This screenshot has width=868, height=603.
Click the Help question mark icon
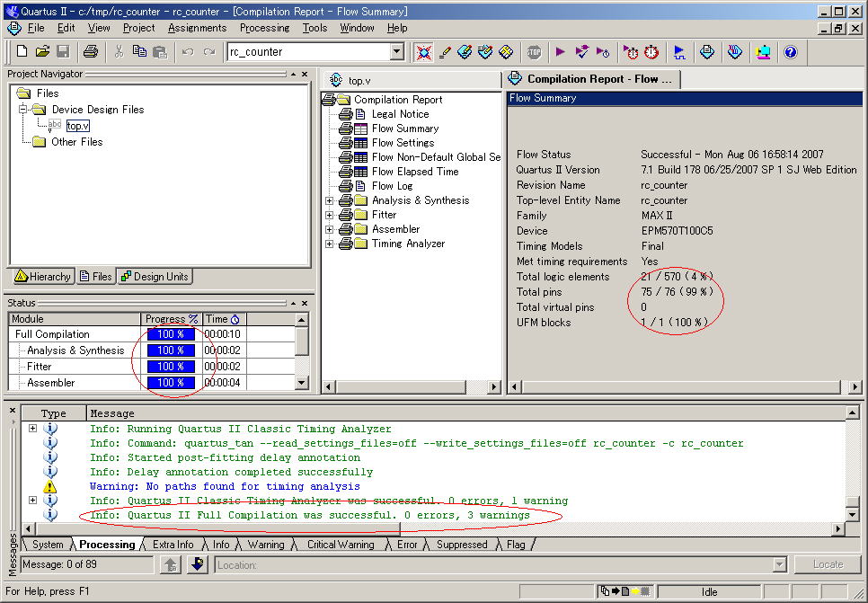pos(791,52)
